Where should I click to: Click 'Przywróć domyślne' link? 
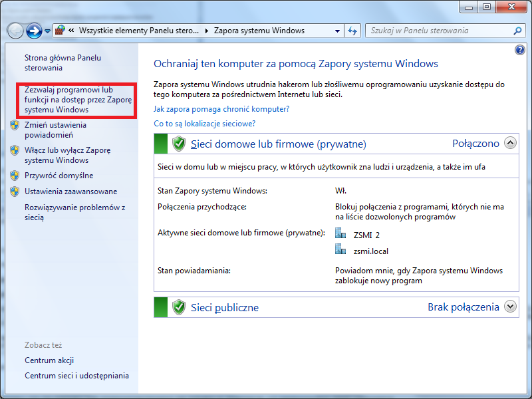[x=59, y=176]
